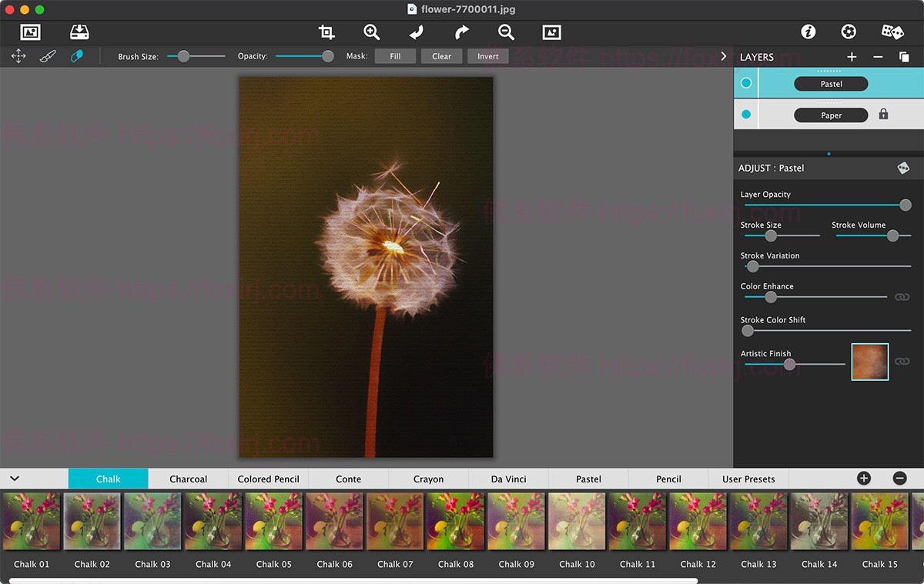Screen dimensions: 924x584
Task: Select the crop tool icon
Action: coord(326,32)
